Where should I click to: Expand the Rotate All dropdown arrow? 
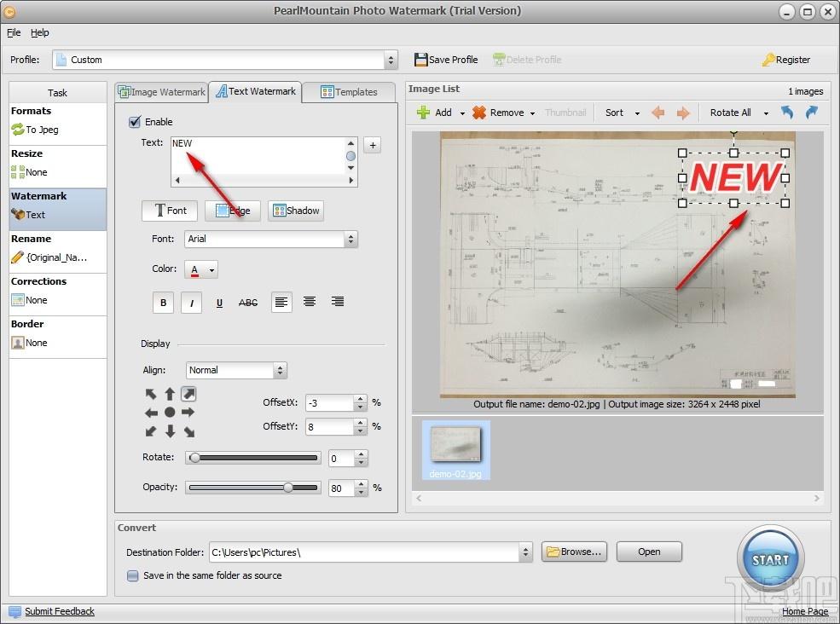point(766,113)
